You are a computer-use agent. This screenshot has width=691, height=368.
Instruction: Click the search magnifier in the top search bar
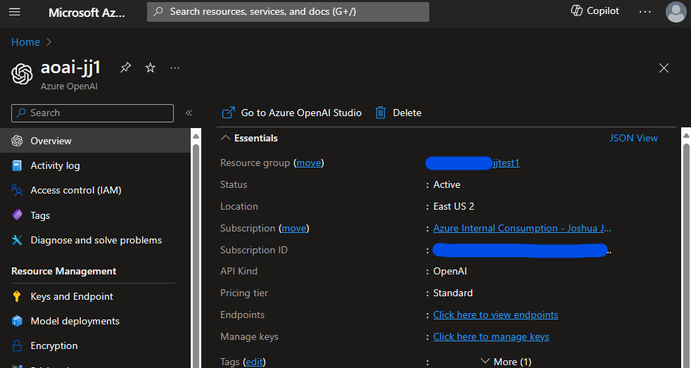[158, 11]
